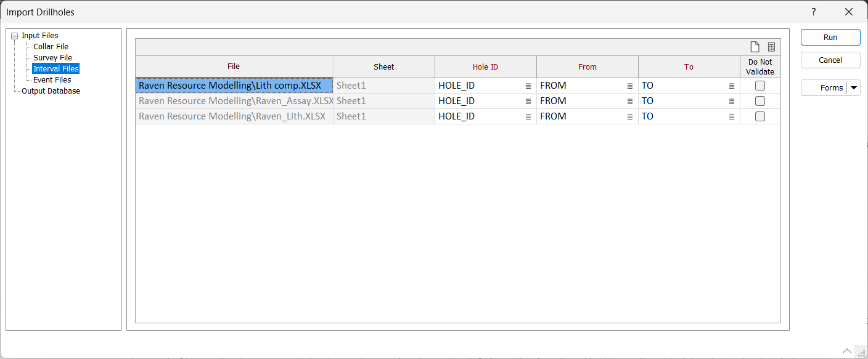Select Survey File in the tree
Screen dimensions: 868x359
click(52, 58)
